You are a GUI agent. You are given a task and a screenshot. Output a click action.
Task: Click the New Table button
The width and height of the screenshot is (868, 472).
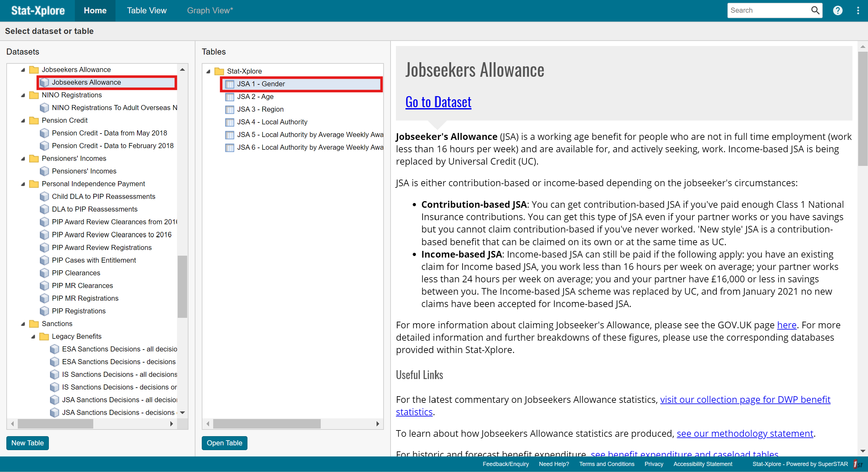tap(28, 443)
